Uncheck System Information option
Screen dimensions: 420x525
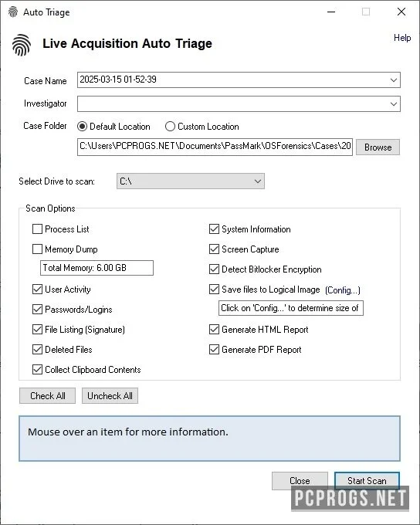(x=214, y=229)
